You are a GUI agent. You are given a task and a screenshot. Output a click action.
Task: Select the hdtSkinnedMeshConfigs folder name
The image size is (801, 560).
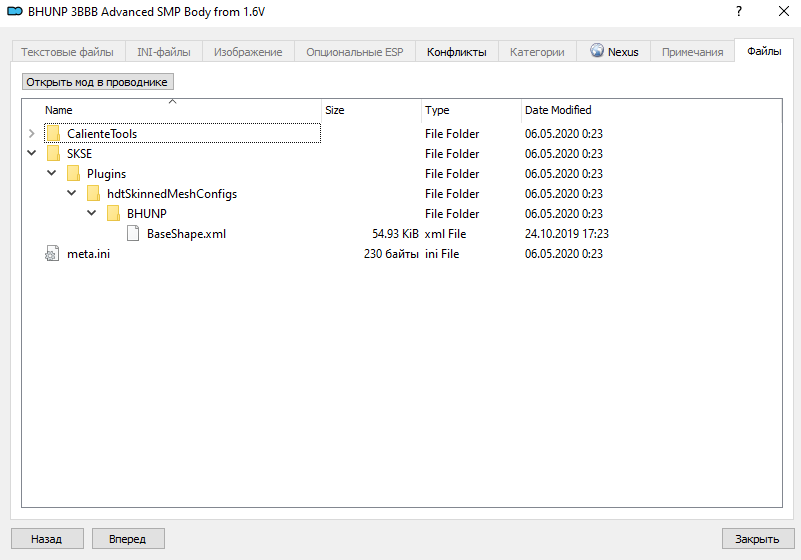tap(172, 194)
